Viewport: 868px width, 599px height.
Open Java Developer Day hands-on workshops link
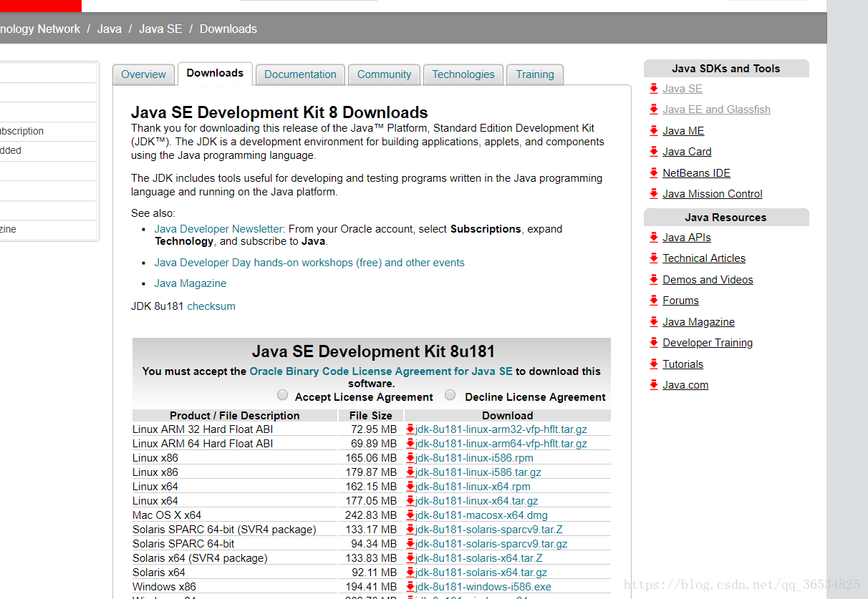(309, 263)
